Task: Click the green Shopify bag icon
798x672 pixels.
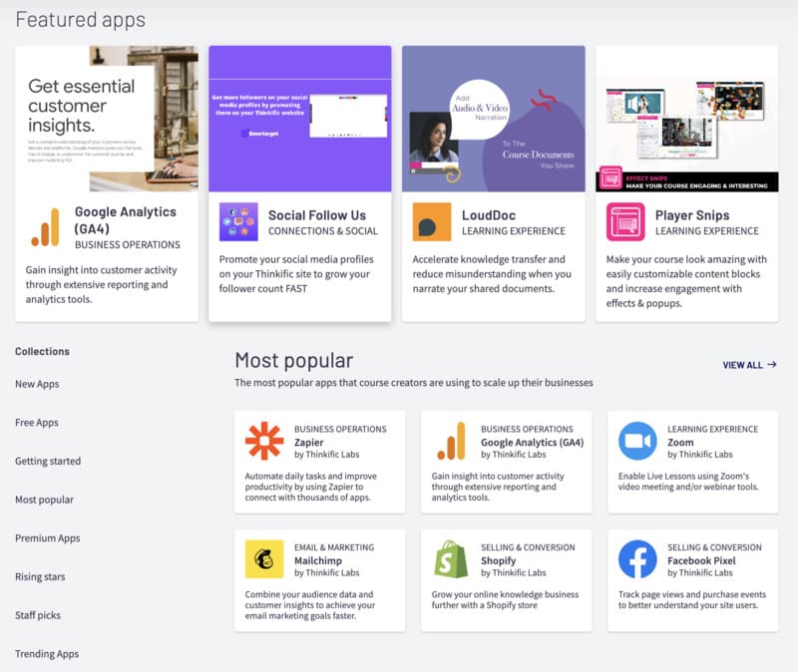Action: (x=451, y=559)
